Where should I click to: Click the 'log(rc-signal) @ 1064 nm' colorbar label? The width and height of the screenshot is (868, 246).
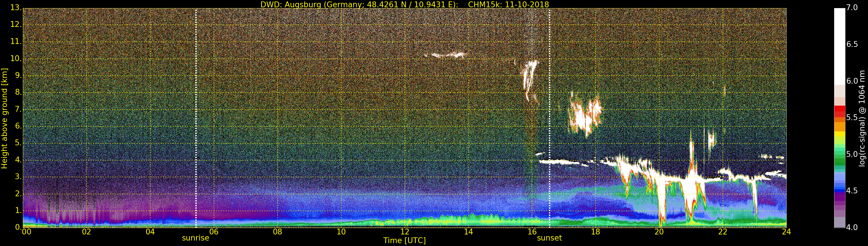click(862, 118)
